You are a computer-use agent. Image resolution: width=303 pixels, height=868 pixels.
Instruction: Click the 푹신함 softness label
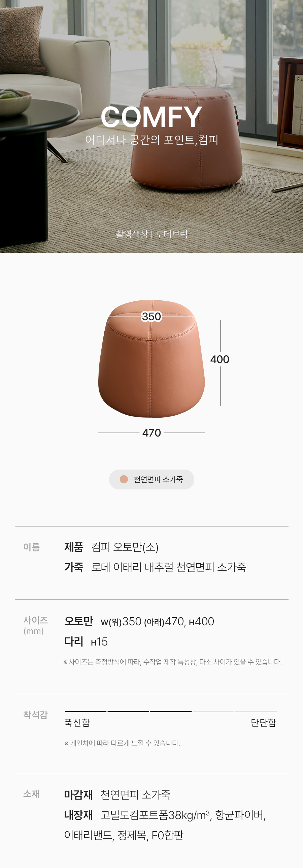click(77, 722)
